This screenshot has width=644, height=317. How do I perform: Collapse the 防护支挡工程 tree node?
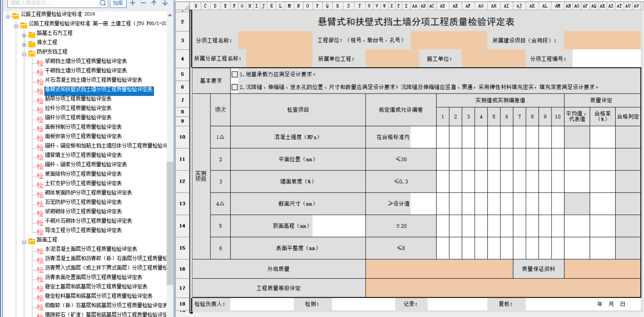coord(24,54)
